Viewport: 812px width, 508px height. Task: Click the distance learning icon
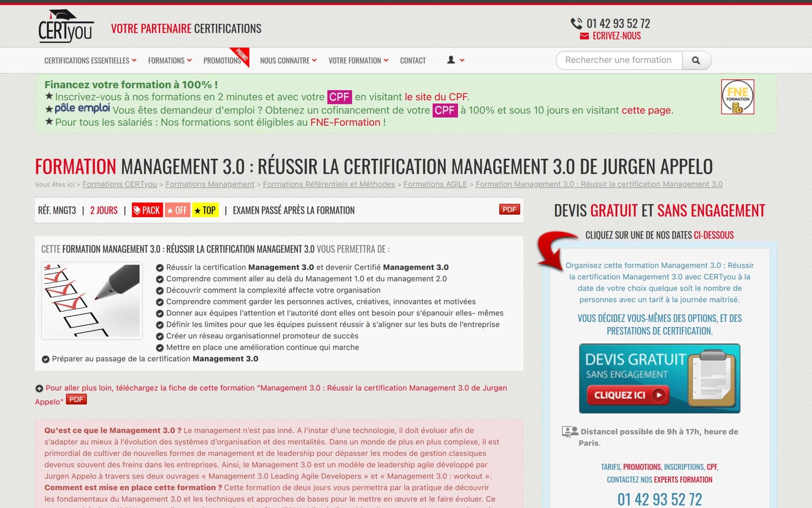(x=570, y=432)
